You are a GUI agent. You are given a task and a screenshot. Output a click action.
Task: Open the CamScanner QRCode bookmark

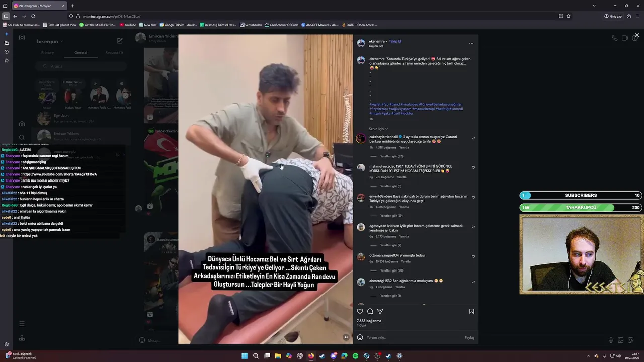281,25
